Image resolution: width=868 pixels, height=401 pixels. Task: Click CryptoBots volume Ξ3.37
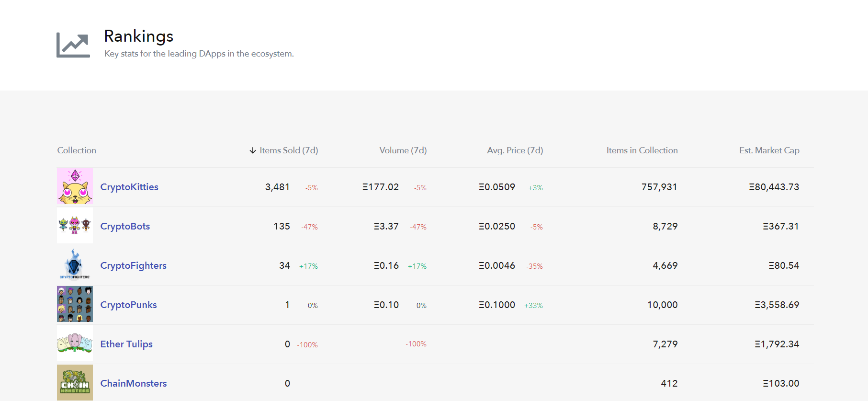click(386, 226)
